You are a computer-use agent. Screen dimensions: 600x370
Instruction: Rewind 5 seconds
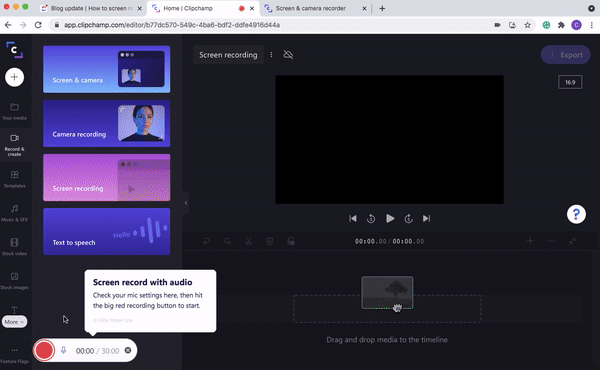tap(371, 218)
